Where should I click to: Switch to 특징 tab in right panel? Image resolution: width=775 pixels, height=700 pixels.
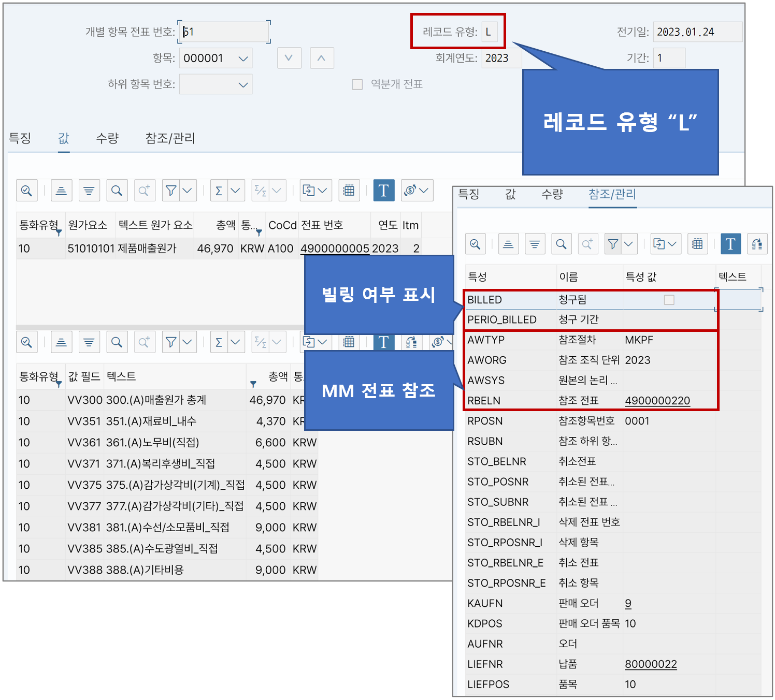pyautogui.click(x=469, y=194)
